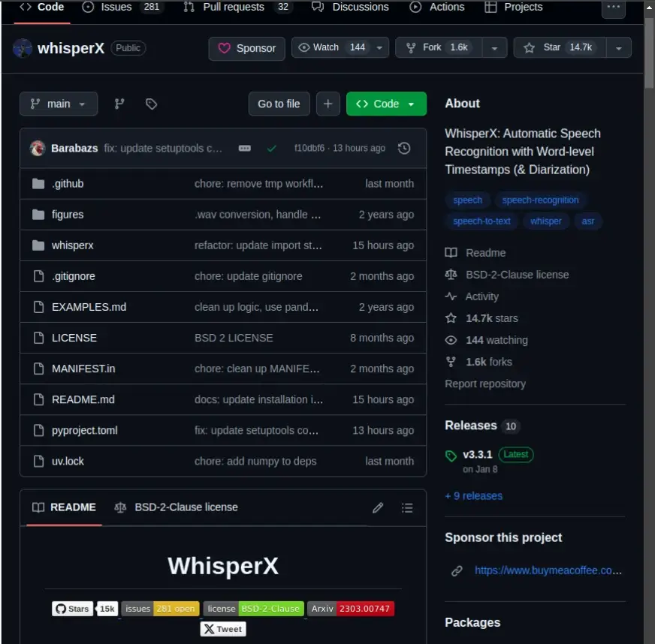655x644 pixels.
Task: Click the v3.3.1 release tag icon
Action: click(451, 456)
